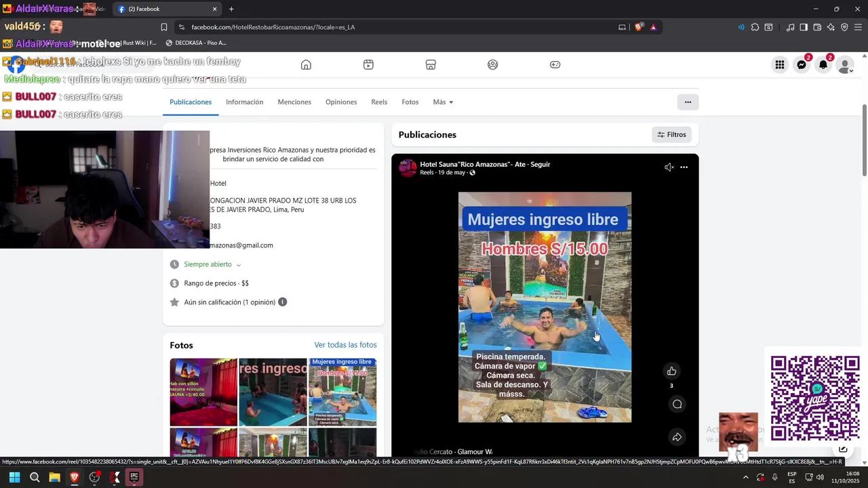Switch to the Fotos tab
This screenshot has width=868, height=488.
410,102
